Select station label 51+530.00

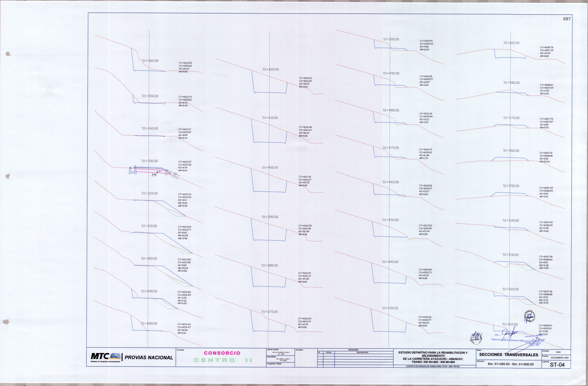pyautogui.click(x=511, y=255)
